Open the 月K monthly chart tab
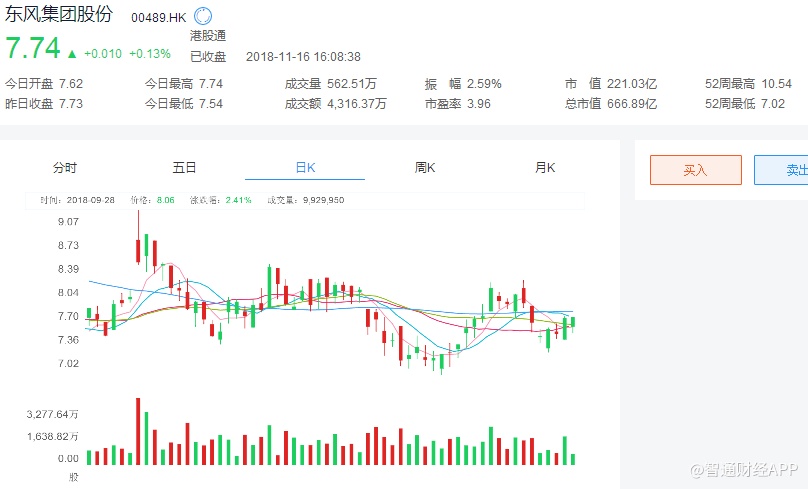This screenshot has height=489, width=808. tap(545, 168)
